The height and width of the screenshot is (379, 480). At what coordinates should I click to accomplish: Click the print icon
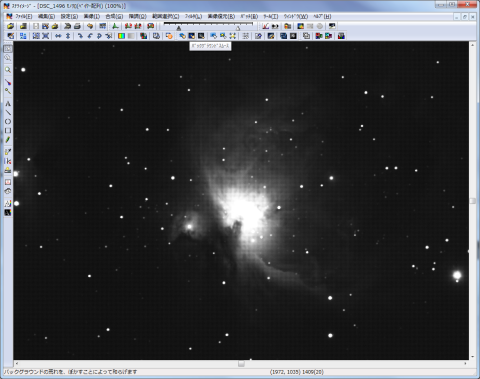pyautogui.click(x=77, y=26)
